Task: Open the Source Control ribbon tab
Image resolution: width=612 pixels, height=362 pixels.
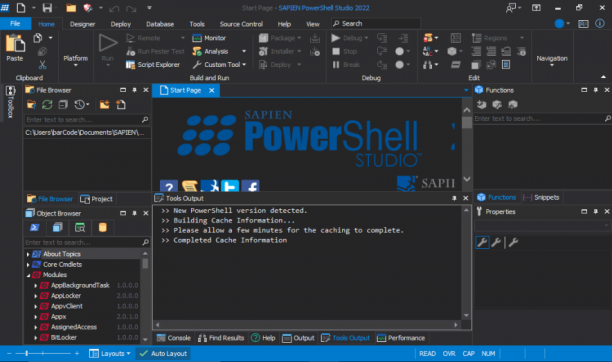Action: [x=241, y=24]
